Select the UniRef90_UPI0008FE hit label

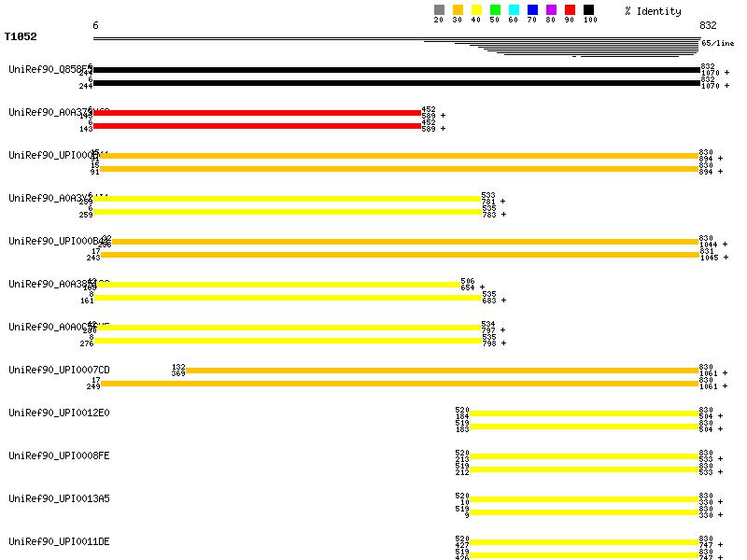(x=59, y=455)
